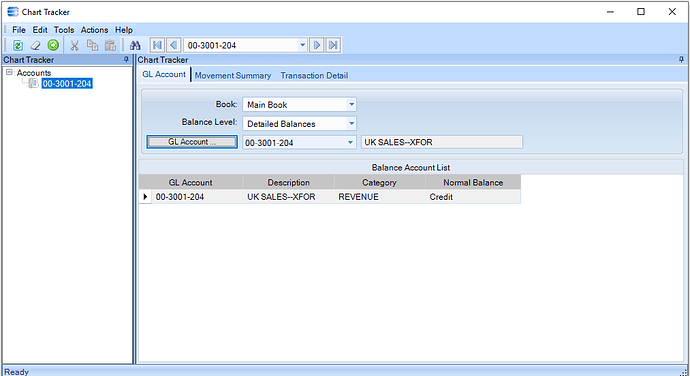Click the Description column header
This screenshot has height=376, width=690.
[x=288, y=182]
